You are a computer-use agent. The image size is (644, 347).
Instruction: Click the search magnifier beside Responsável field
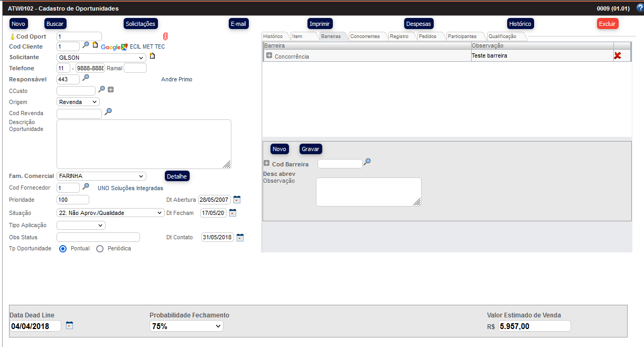(x=86, y=78)
